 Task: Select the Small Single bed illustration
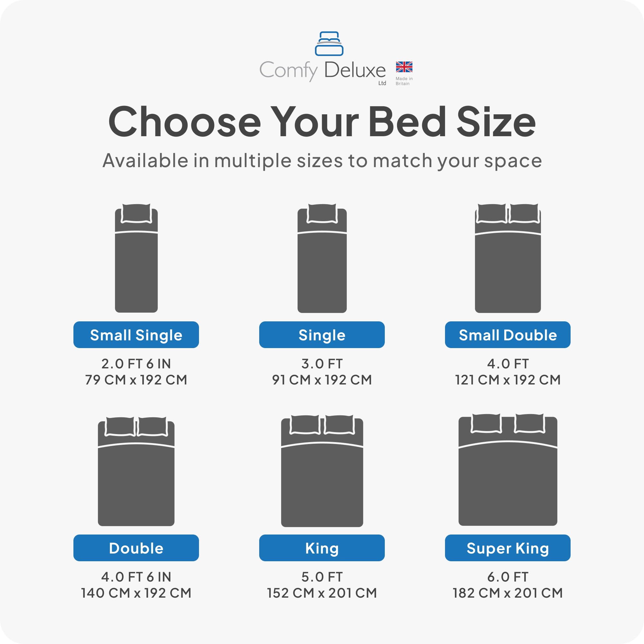pyautogui.click(x=136, y=258)
